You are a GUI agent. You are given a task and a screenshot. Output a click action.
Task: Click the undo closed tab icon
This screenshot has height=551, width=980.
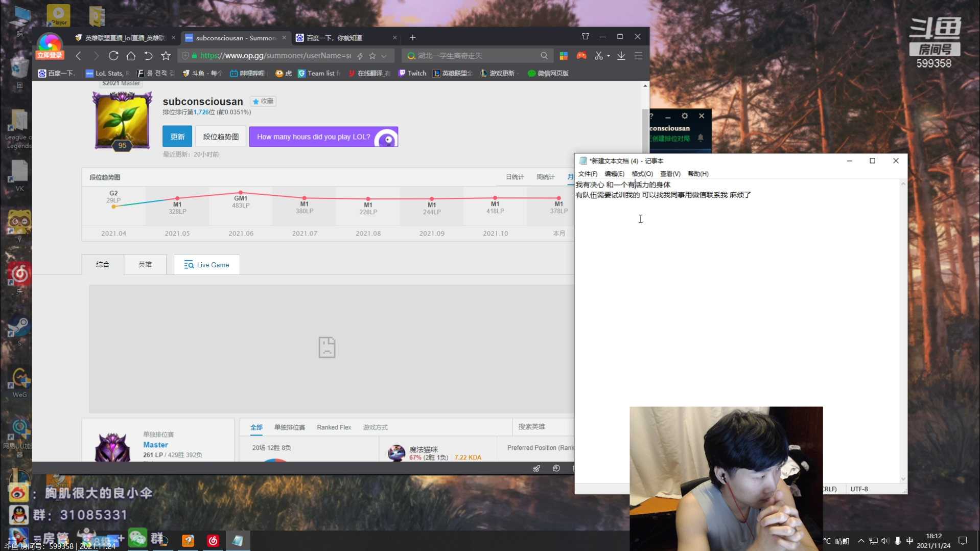pos(148,56)
